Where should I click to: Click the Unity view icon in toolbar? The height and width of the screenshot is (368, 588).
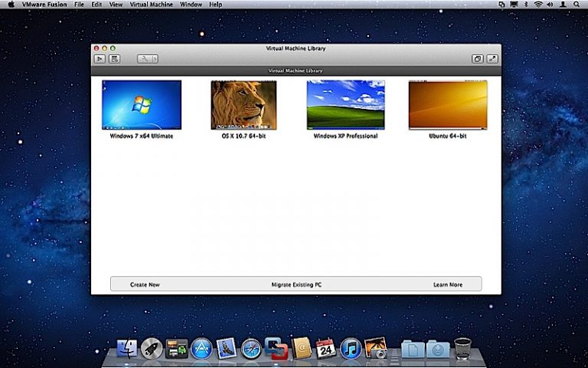tap(477, 59)
